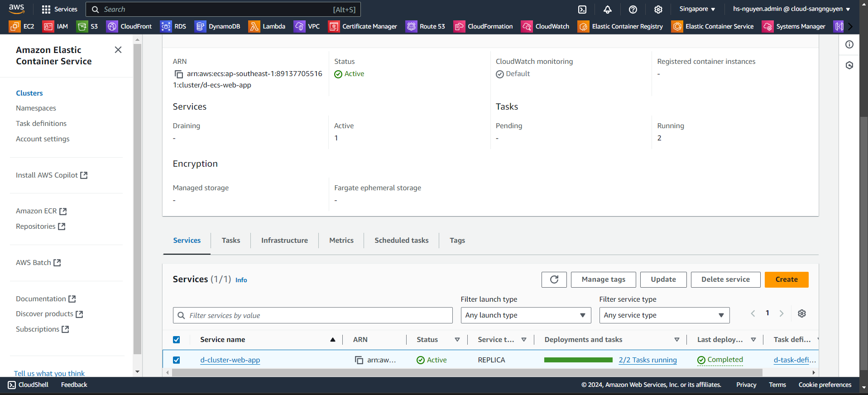Open the d-task-defi… task definition link
The width and height of the screenshot is (868, 395).
795,360
